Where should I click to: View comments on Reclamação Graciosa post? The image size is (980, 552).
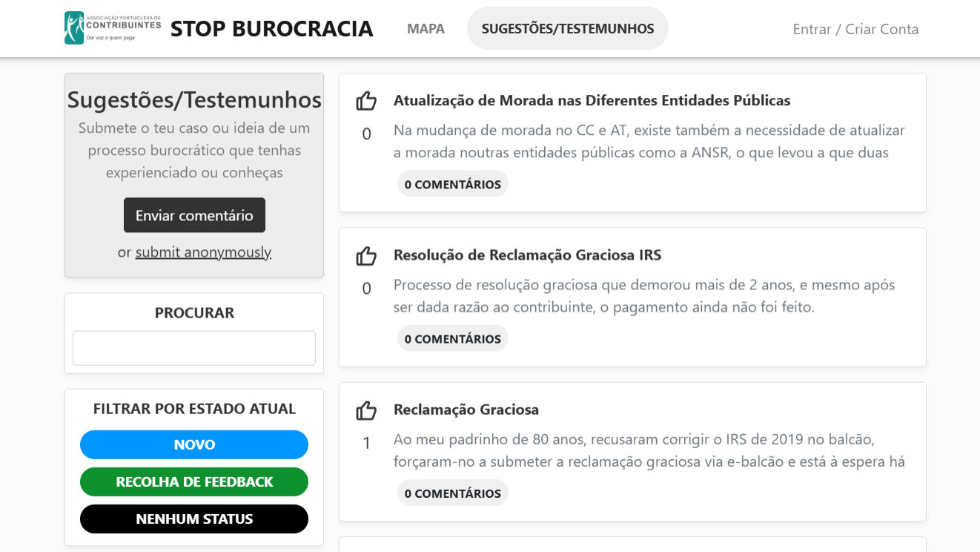click(x=453, y=493)
